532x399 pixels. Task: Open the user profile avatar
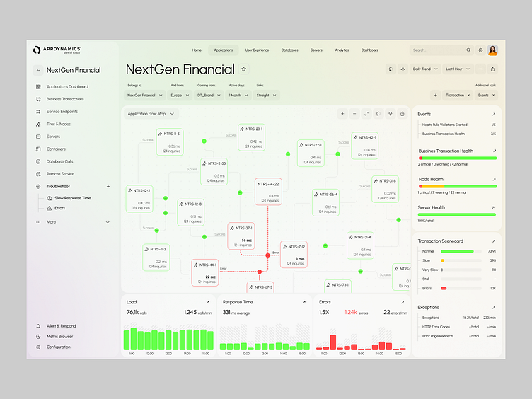pos(492,50)
